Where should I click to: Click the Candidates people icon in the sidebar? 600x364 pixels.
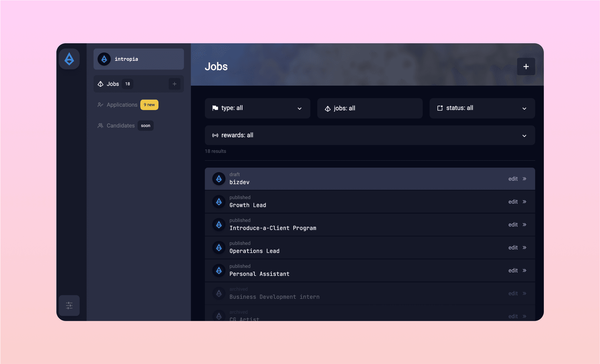point(100,125)
